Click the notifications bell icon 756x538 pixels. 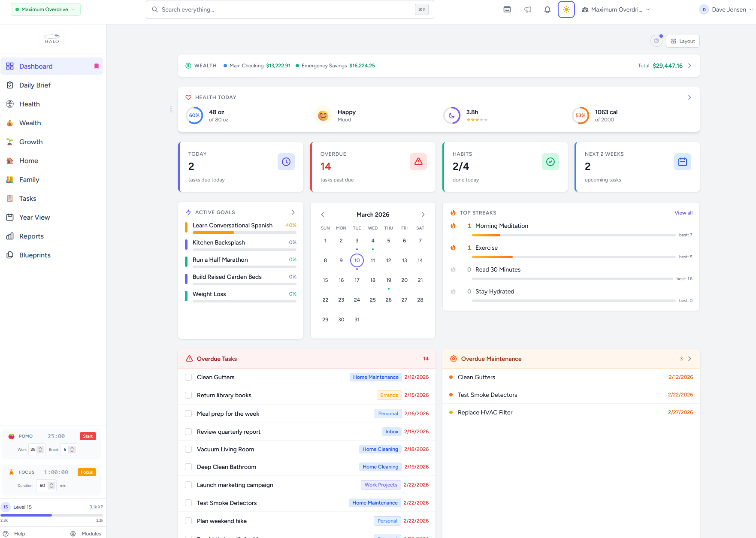click(547, 9)
